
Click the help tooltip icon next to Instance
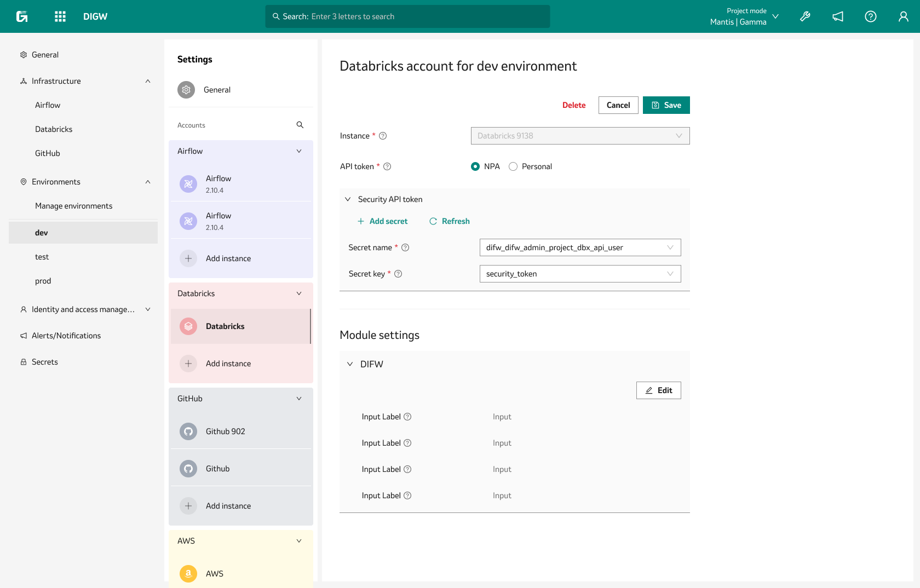[383, 136]
